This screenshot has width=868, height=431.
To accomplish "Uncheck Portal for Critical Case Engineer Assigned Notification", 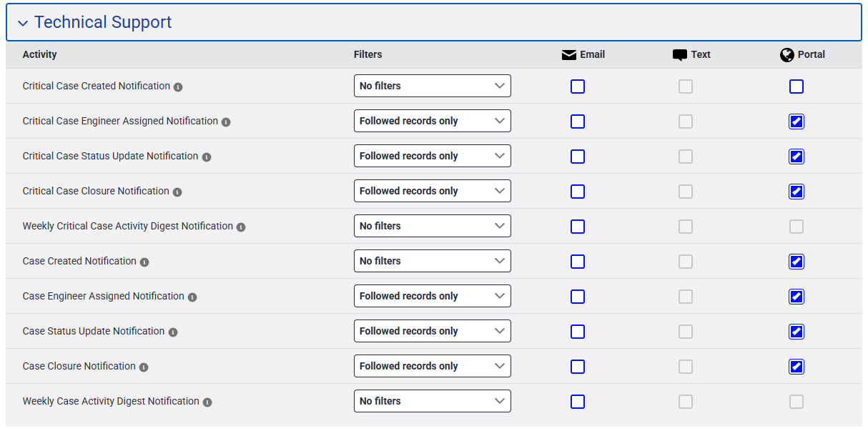I will tap(797, 122).
